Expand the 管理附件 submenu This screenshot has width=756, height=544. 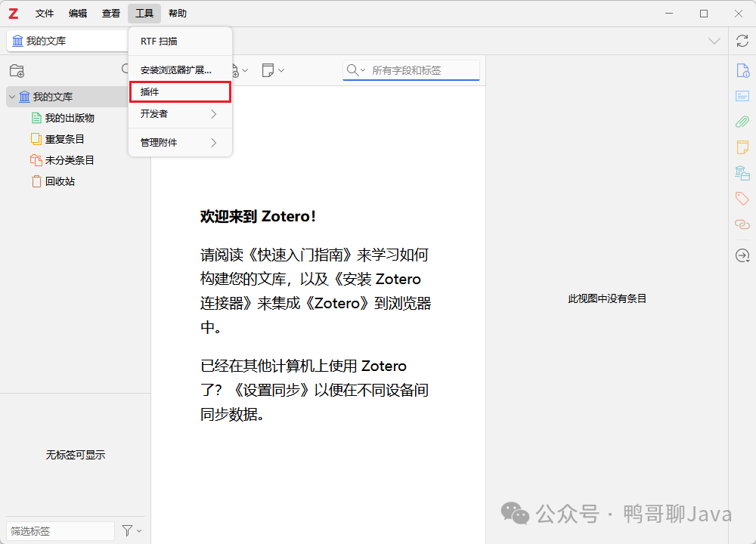[181, 143]
